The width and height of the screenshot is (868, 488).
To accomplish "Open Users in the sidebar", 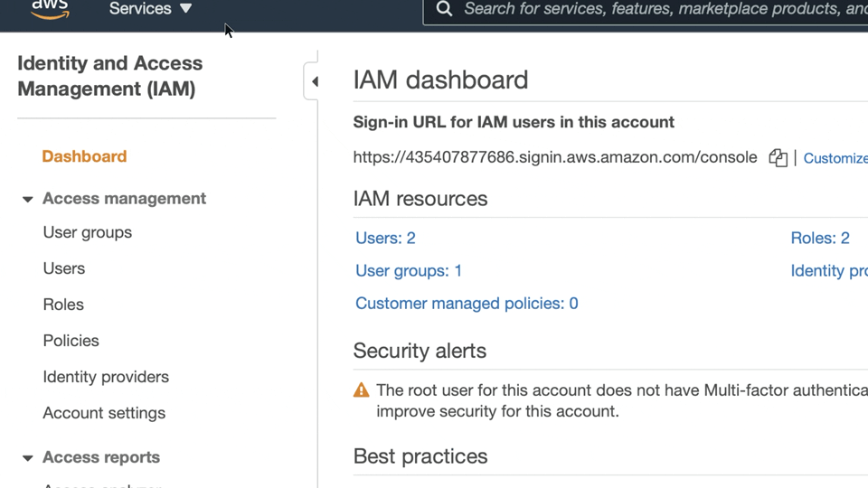I will click(x=64, y=268).
